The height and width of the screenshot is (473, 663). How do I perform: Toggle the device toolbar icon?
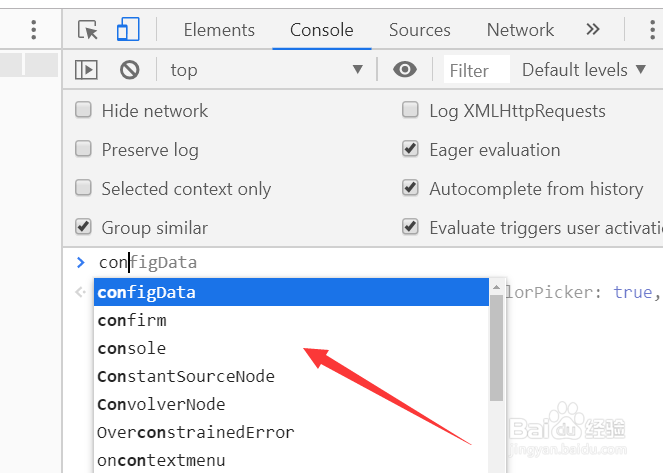click(127, 30)
